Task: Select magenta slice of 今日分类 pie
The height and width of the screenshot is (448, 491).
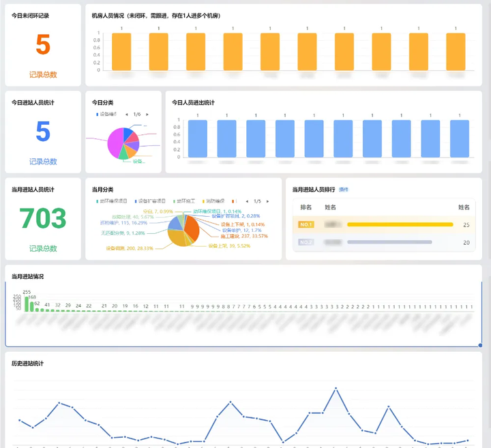Action: (115, 143)
